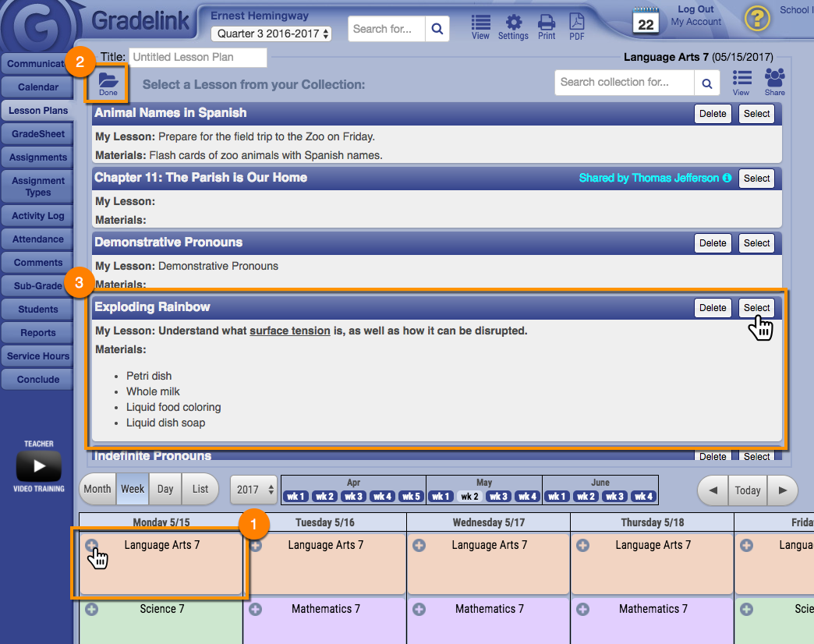Switch calendar to Month view

[97, 489]
